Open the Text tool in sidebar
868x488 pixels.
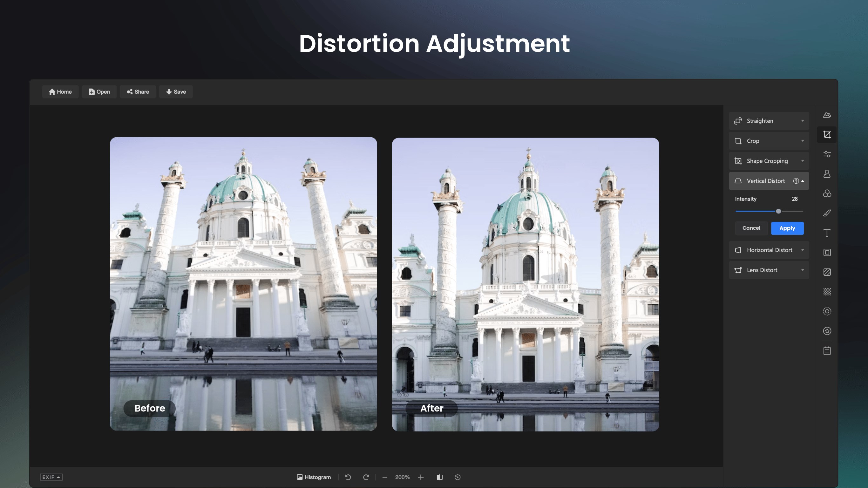tap(827, 233)
